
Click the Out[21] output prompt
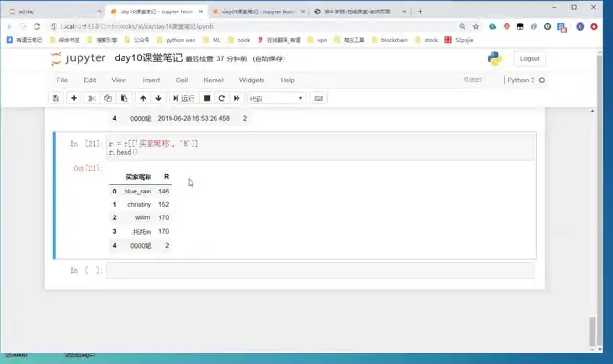tap(87, 169)
